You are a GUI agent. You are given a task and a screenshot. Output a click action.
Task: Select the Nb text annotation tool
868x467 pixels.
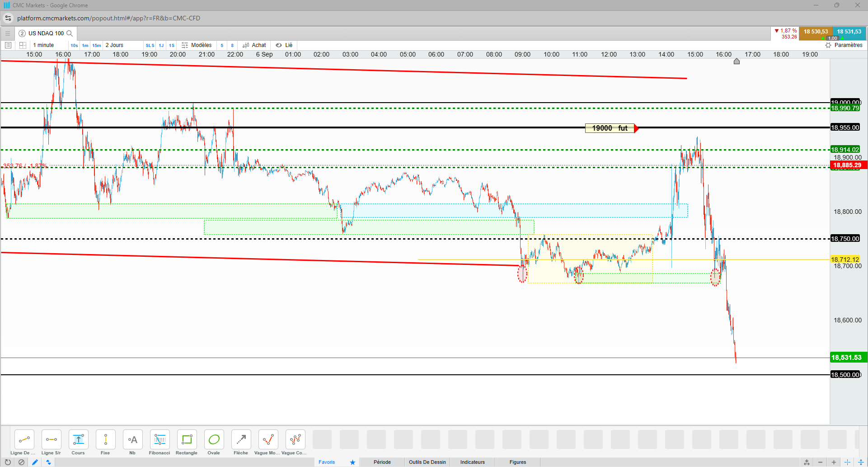pyautogui.click(x=133, y=439)
